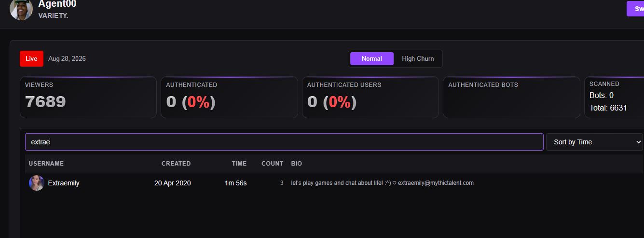Open the Sort by Time dropdown
The image size is (644, 238).
pyautogui.click(x=595, y=142)
